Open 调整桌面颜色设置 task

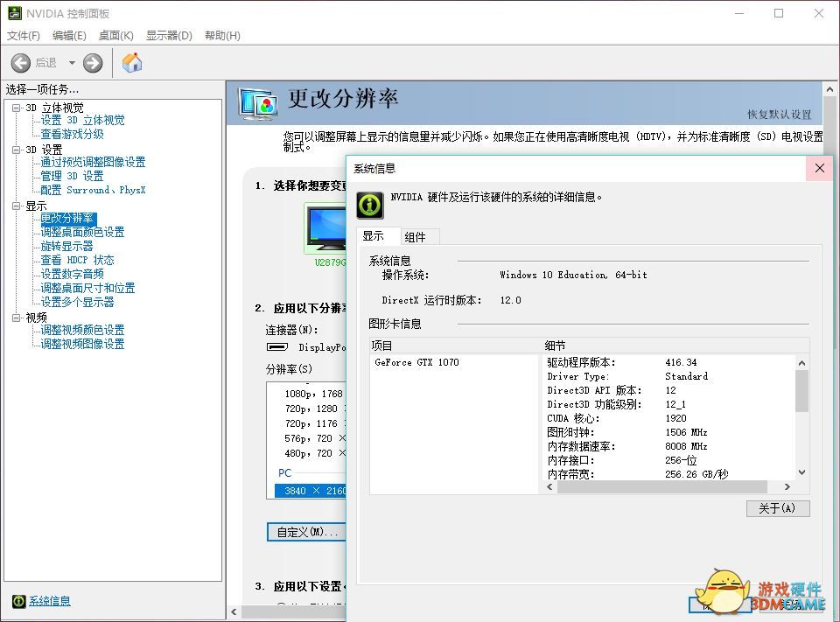click(x=83, y=232)
